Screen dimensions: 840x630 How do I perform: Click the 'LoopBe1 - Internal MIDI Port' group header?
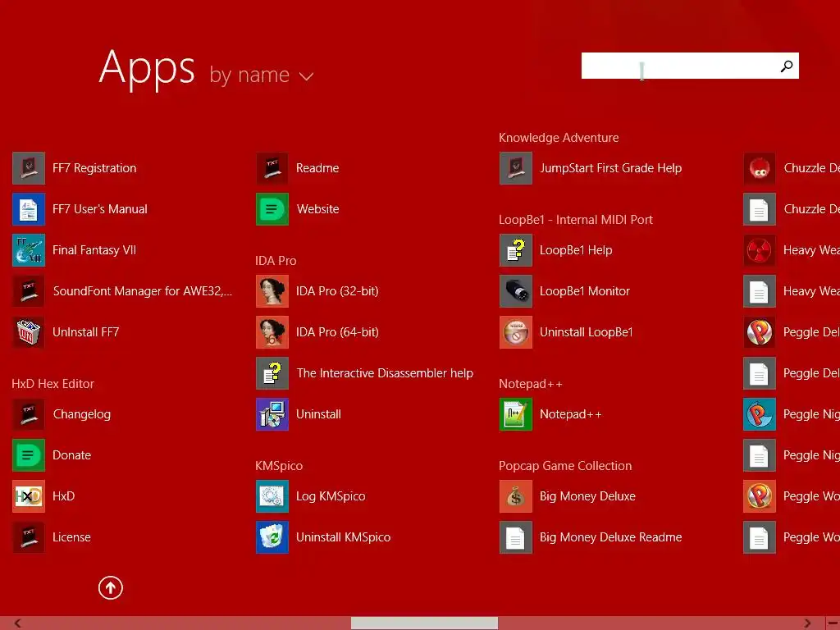(x=575, y=220)
